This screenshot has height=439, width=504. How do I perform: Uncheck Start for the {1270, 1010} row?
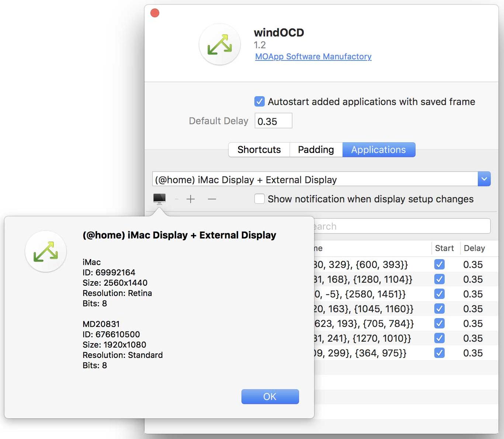point(439,338)
